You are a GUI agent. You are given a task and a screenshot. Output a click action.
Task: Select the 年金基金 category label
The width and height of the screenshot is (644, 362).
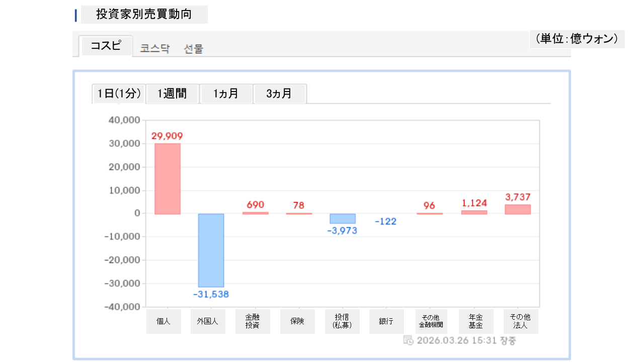click(475, 321)
